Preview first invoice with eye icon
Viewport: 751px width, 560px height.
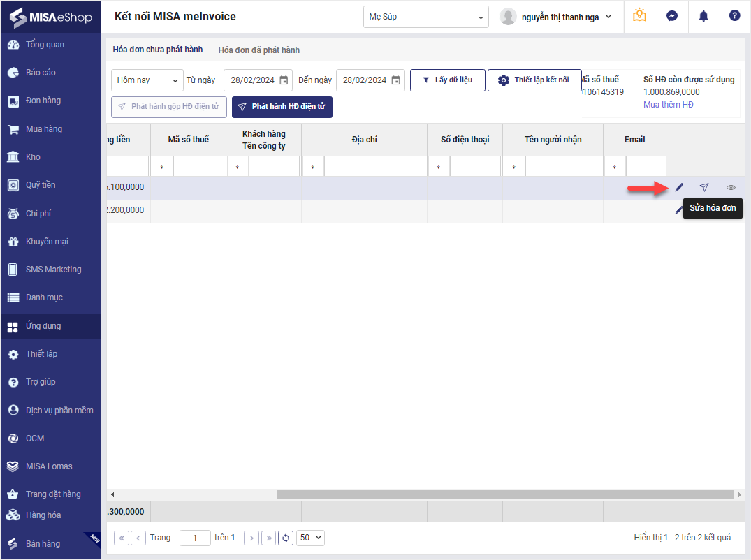pos(731,187)
